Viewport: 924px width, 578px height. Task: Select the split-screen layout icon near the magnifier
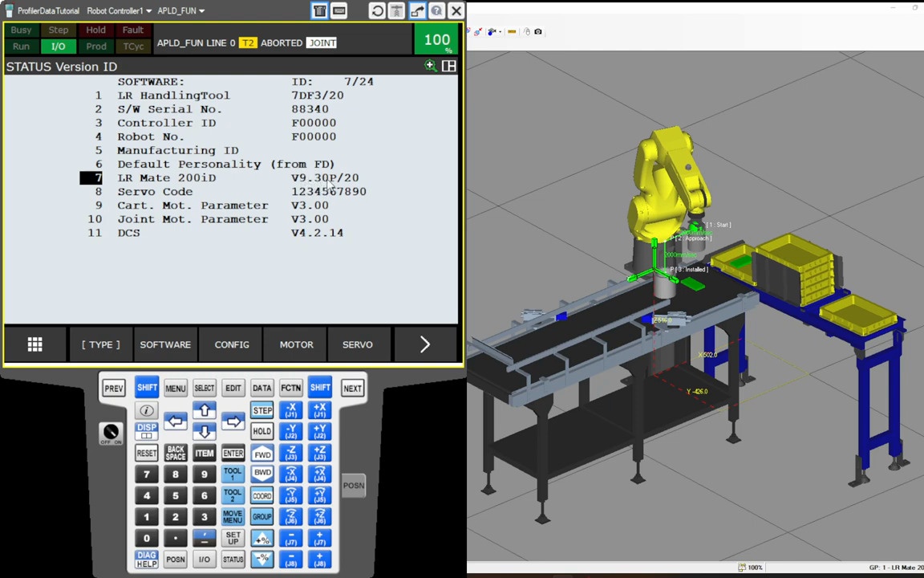(448, 66)
